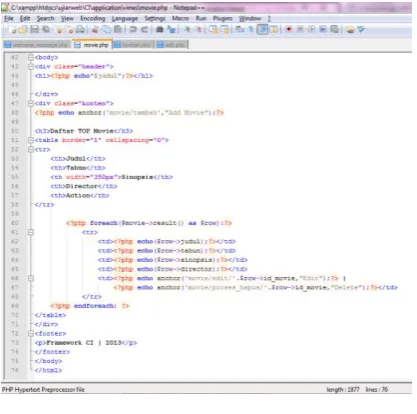The height and width of the screenshot is (414, 417).
Task: Click the Zoom In toolbar icon
Action: [x=187, y=30]
